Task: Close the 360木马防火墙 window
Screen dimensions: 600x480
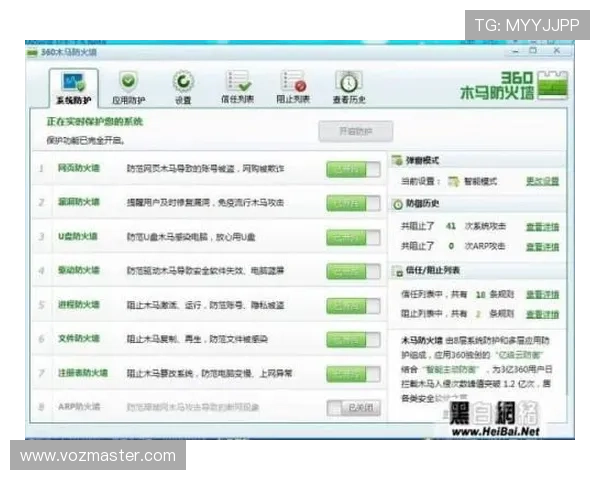Action: [x=557, y=50]
